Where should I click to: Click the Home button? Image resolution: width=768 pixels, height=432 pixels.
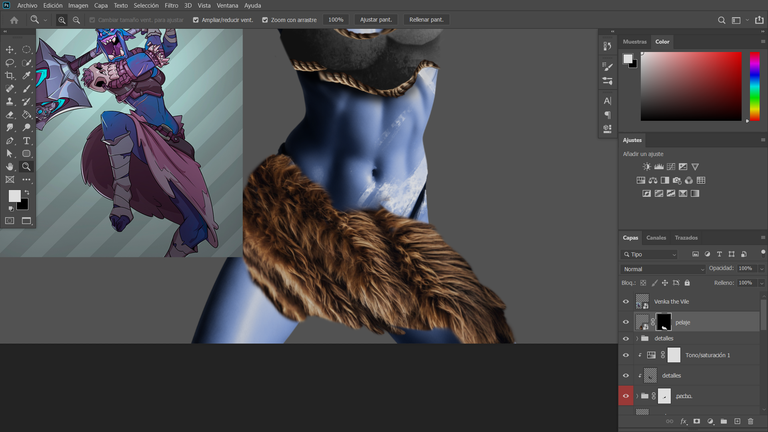[14, 20]
